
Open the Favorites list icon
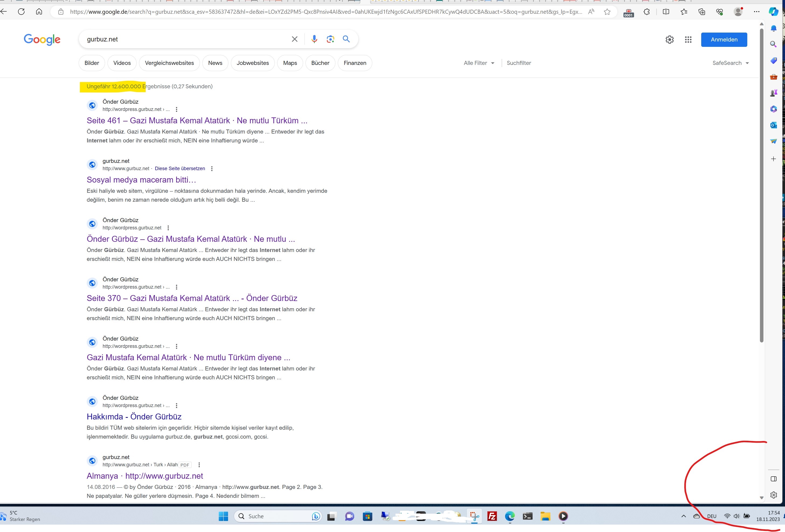684,12
